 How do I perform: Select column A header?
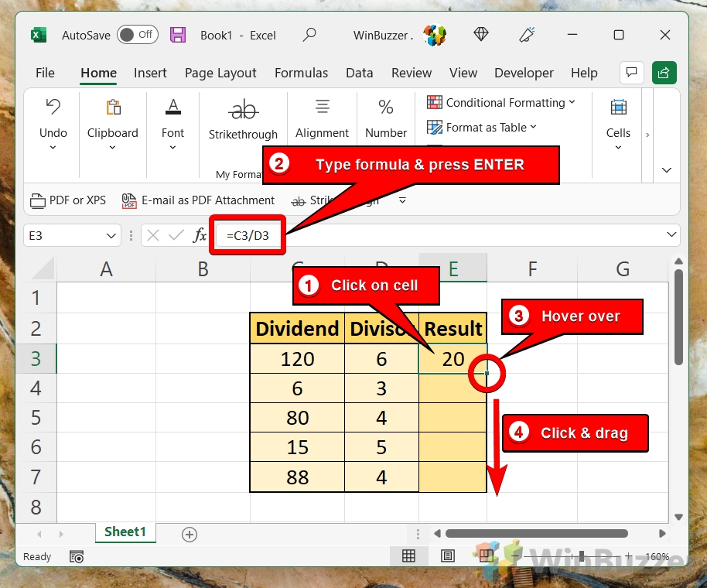pos(107,269)
